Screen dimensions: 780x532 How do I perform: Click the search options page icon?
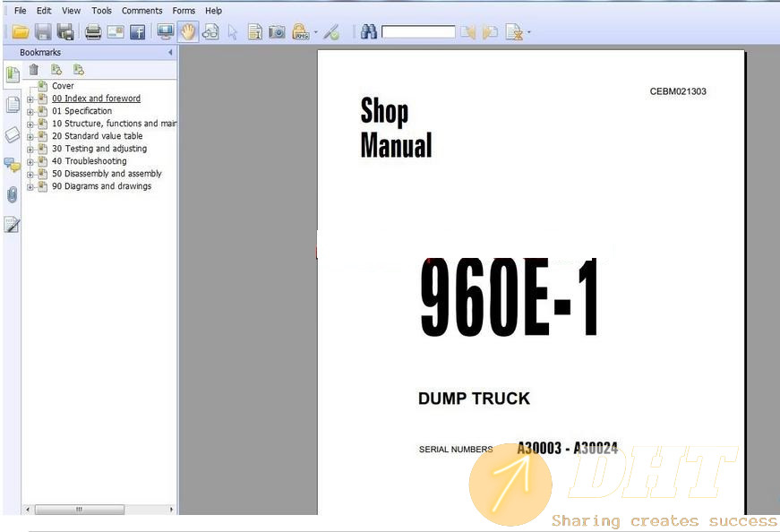514,32
